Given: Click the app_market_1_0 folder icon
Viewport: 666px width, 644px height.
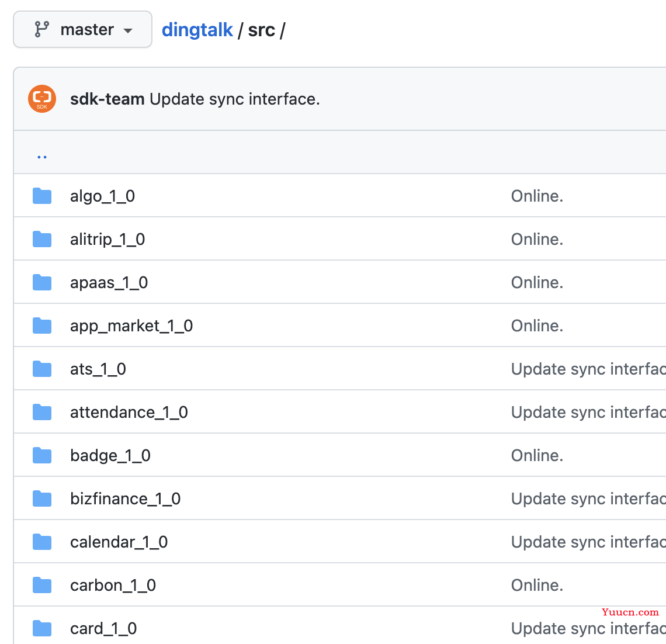Looking at the screenshot, I should point(42,326).
